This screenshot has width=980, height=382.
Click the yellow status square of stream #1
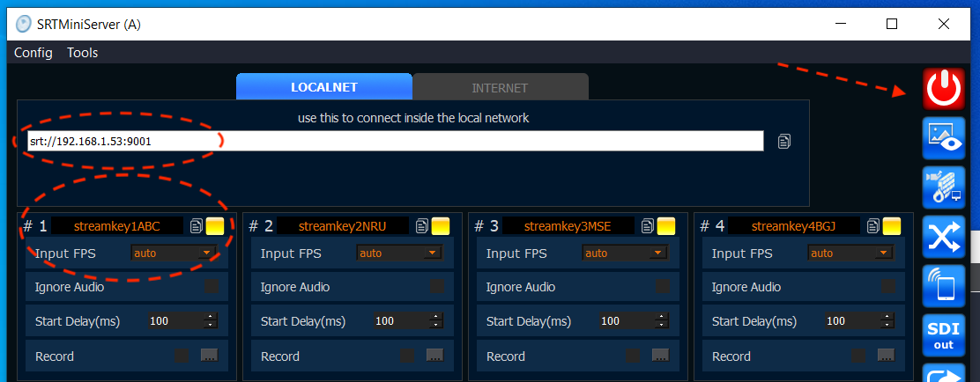(x=215, y=226)
